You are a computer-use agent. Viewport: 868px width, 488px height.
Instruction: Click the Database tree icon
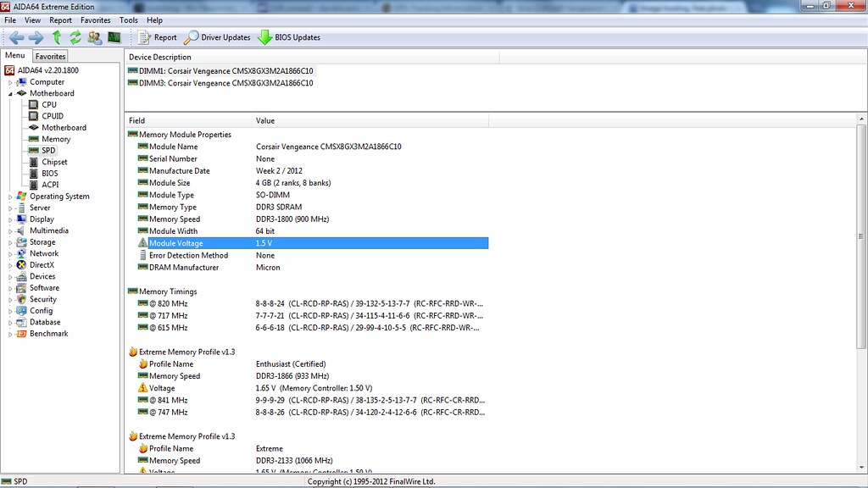21,322
